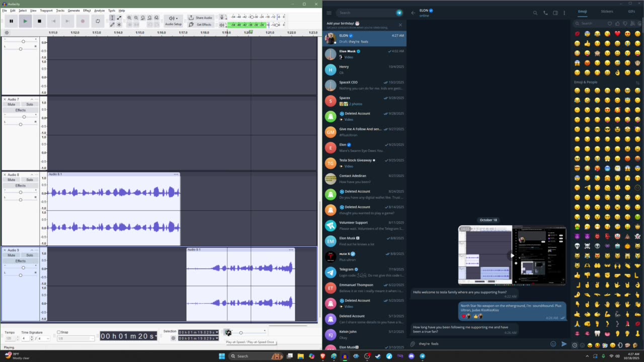Screen dimensions: 644x362
Task: Adjust the Audio 8 gain slider
Action: 21,192
